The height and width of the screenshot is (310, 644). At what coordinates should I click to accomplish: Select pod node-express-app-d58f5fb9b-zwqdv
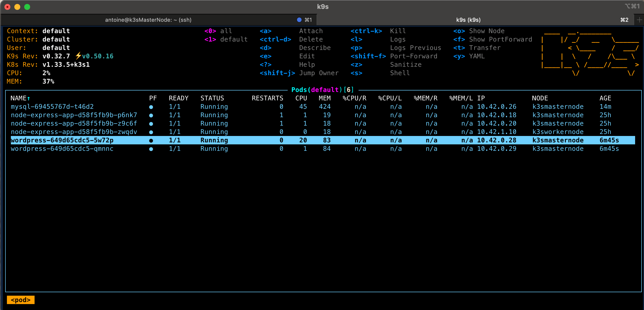coord(74,132)
